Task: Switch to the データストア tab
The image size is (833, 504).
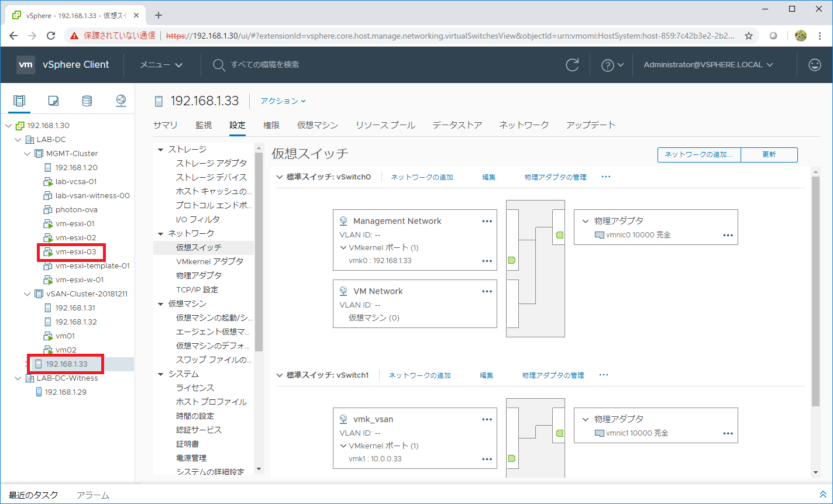Action: point(457,125)
